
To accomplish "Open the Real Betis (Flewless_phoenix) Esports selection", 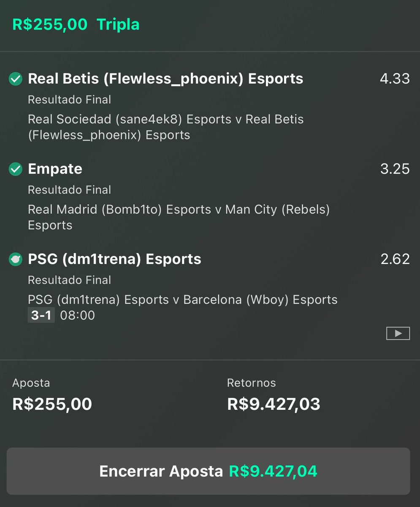I will 165,79.
